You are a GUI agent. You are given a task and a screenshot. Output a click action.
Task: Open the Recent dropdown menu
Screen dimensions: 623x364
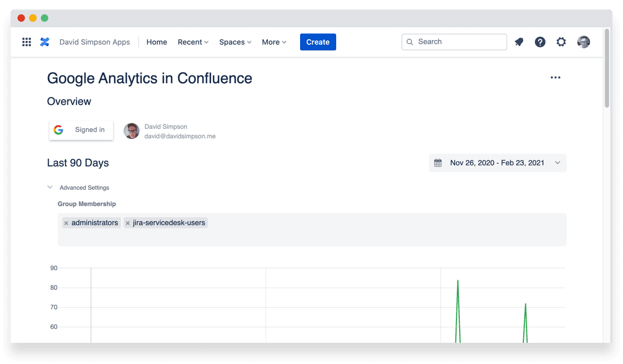coord(192,42)
